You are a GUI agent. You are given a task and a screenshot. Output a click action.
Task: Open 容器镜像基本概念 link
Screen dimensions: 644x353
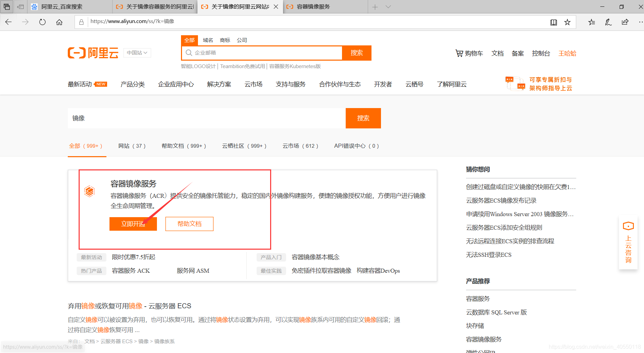tap(316, 257)
